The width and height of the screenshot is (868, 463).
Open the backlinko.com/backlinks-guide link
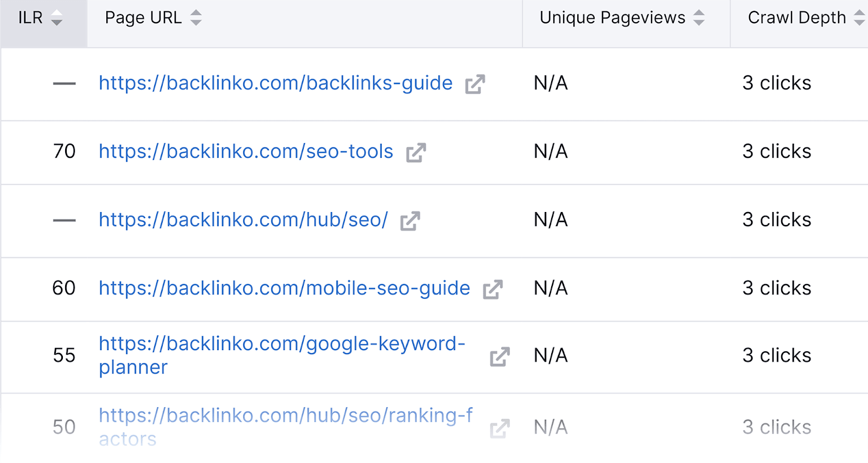coord(276,83)
